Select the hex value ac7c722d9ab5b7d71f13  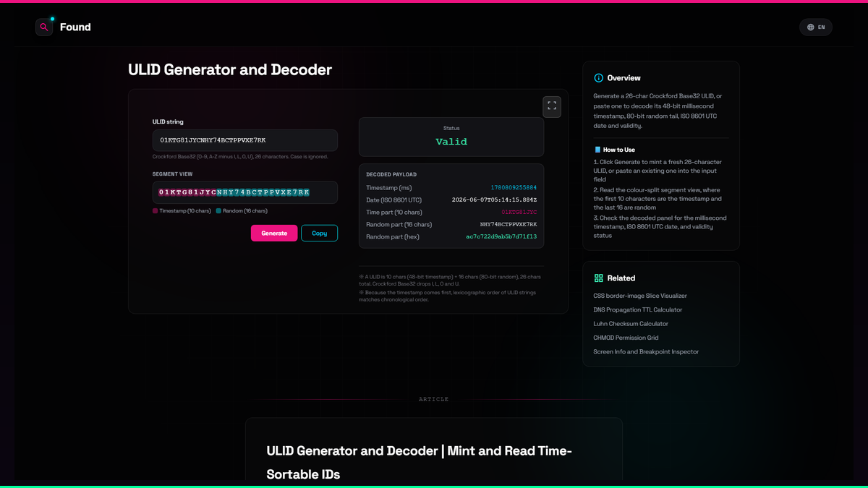tap(501, 237)
